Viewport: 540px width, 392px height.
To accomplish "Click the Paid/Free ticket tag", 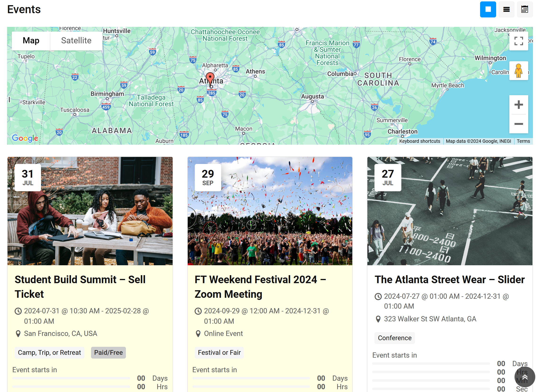I will [108, 352].
